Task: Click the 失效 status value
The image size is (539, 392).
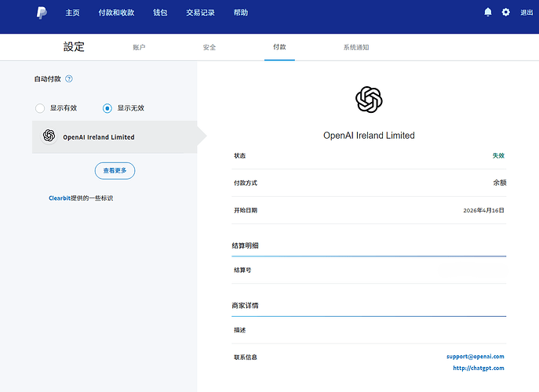Action: click(498, 156)
